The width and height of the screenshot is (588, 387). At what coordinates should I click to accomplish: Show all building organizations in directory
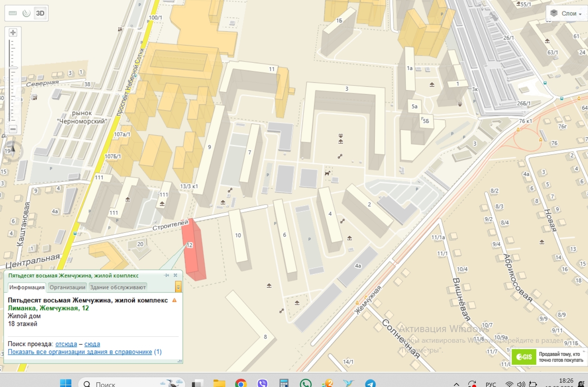[x=84, y=352]
